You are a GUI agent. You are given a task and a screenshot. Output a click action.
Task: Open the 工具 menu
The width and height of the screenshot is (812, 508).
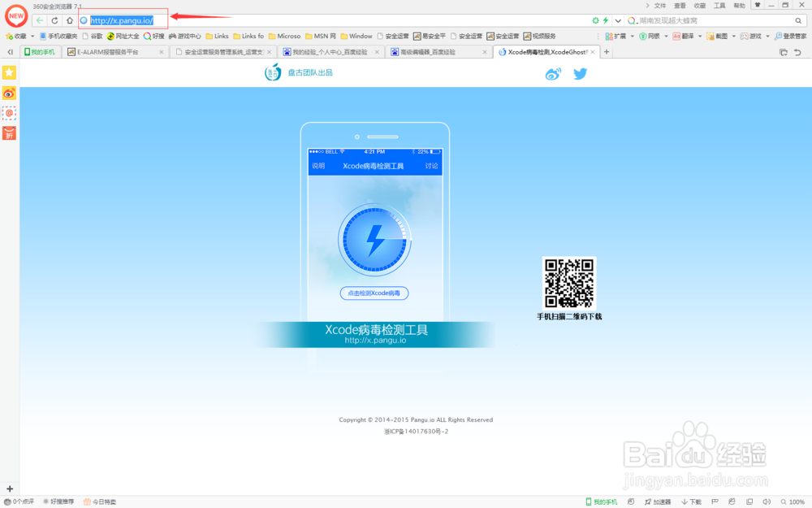(x=719, y=6)
